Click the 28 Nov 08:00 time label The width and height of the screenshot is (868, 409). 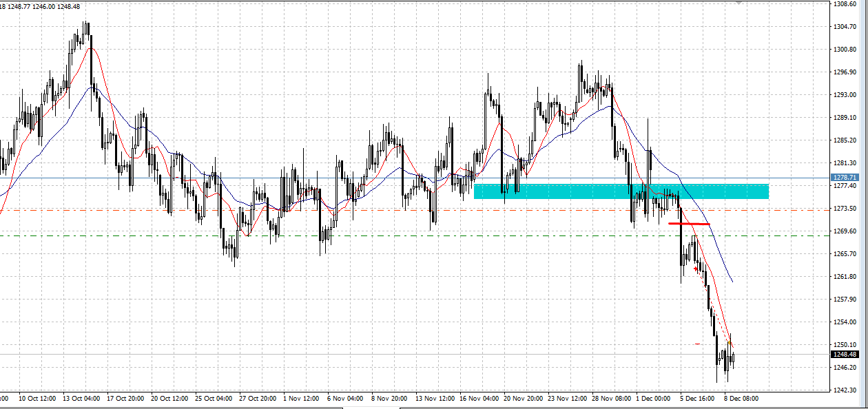tap(610, 398)
